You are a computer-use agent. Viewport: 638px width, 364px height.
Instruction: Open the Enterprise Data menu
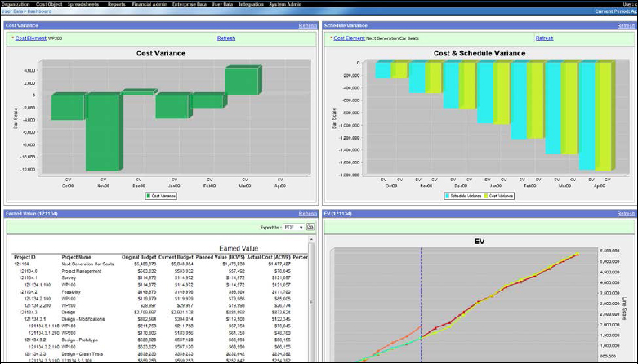point(190,4)
